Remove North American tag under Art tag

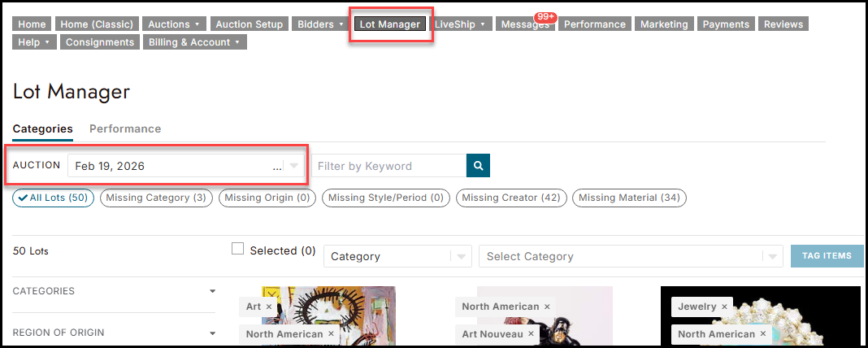[x=331, y=334]
